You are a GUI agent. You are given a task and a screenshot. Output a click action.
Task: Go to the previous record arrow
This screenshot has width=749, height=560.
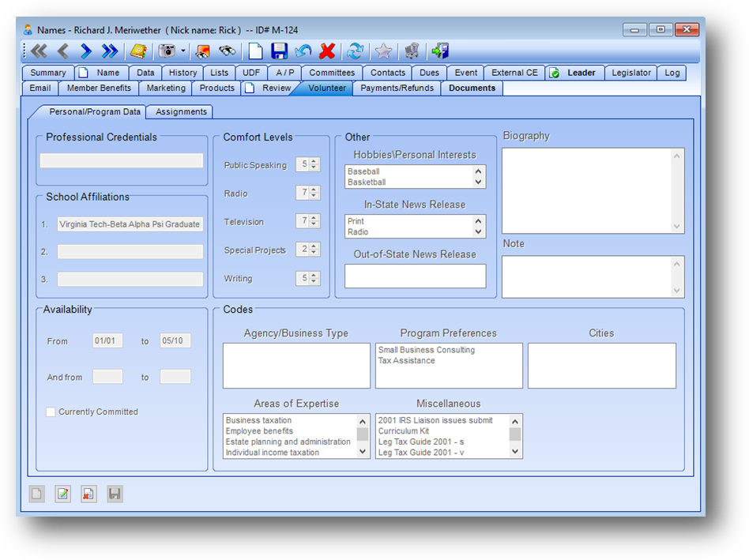click(63, 51)
